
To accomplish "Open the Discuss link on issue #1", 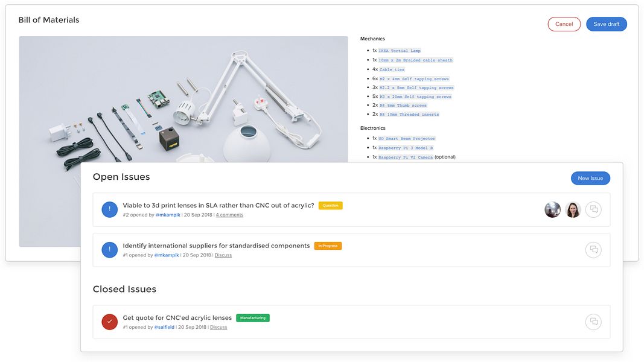I will 222,255.
